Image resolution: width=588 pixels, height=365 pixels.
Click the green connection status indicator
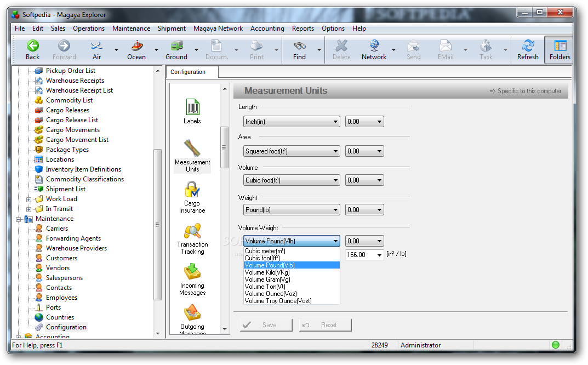pos(555,345)
